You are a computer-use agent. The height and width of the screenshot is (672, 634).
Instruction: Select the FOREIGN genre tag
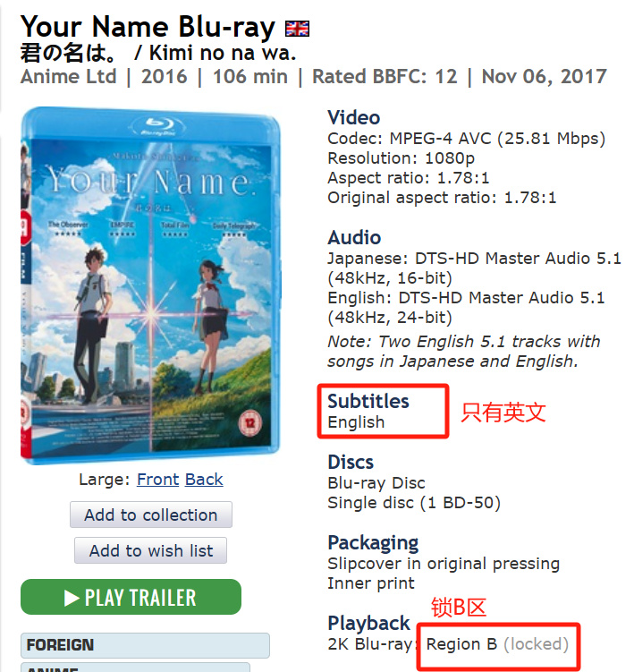[145, 645]
